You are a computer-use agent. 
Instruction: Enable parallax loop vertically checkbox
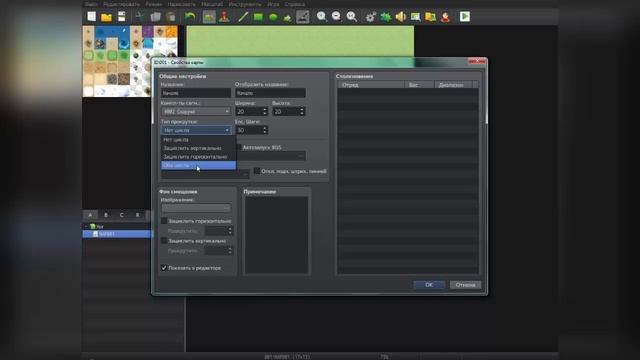point(164,241)
